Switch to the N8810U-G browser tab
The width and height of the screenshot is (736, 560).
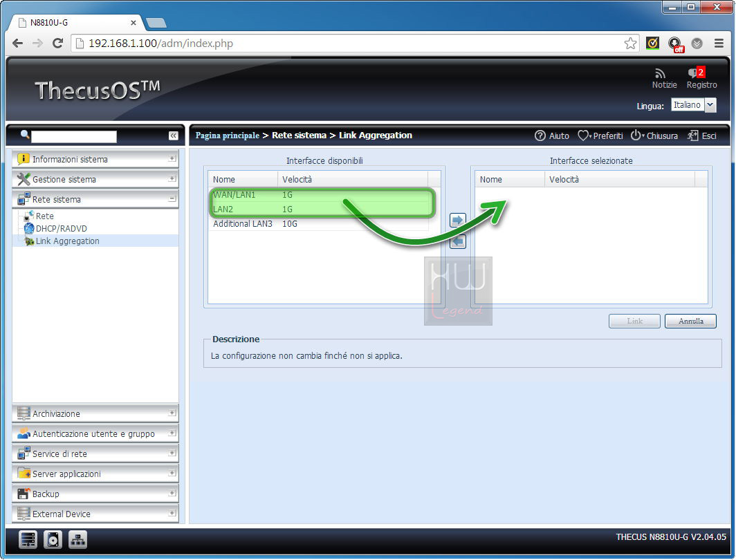75,23
